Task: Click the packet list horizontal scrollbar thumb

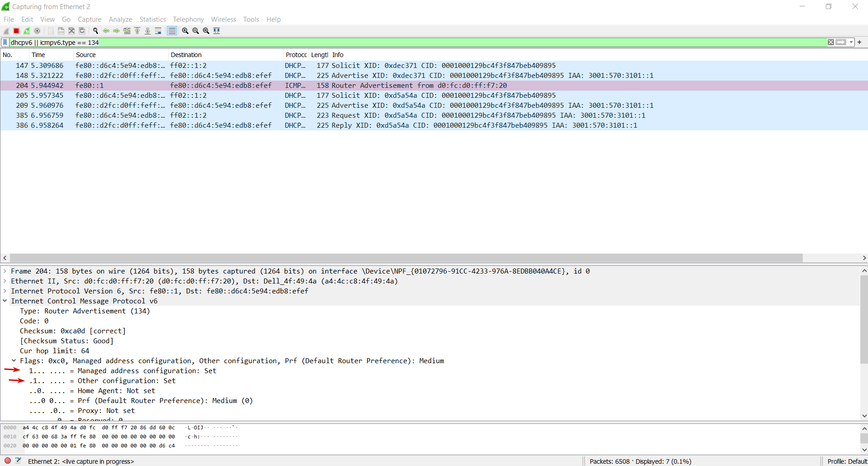Action: click(x=406, y=258)
